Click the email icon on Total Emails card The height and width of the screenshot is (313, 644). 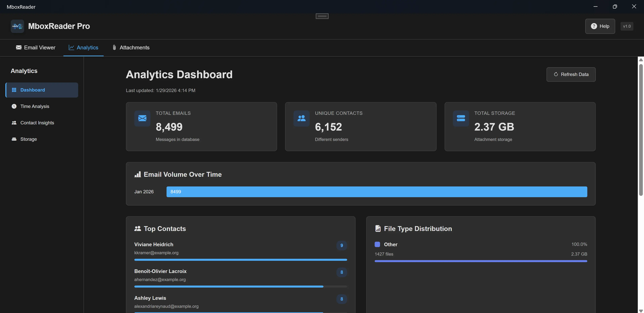(142, 119)
